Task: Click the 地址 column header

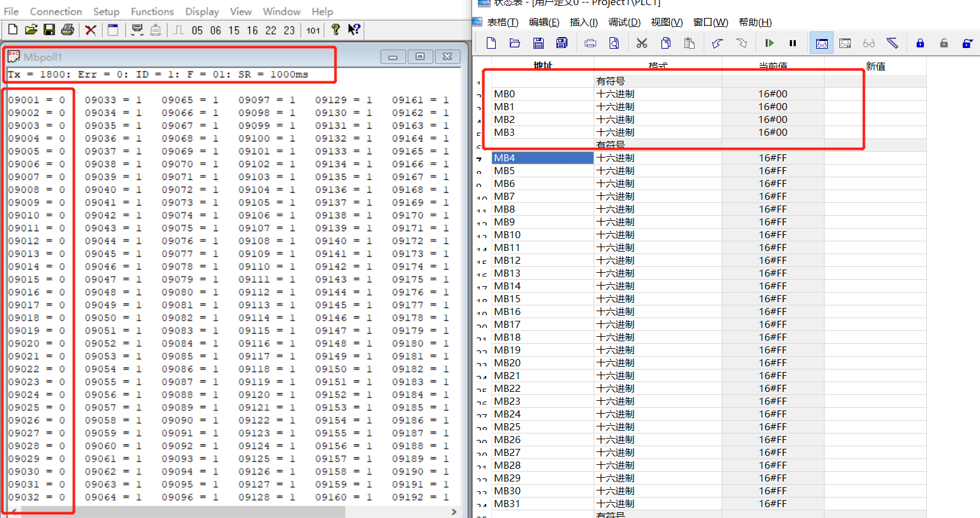Action: click(x=542, y=66)
